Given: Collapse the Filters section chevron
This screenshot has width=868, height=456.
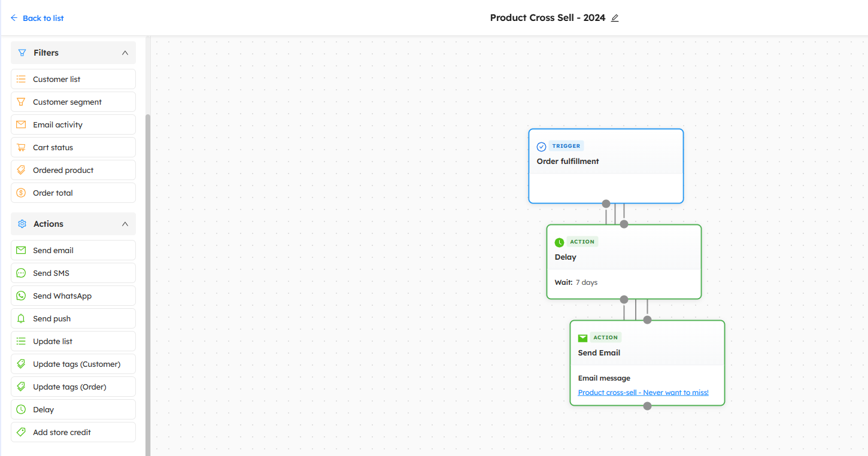Looking at the screenshot, I should tap(125, 53).
